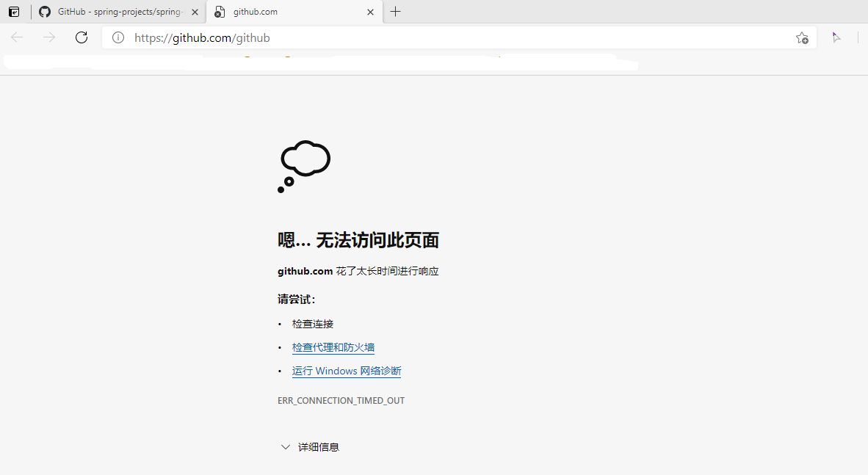868x475 pixels.
Task: Click the toolbar icon right of favorites star
Action: tap(836, 37)
